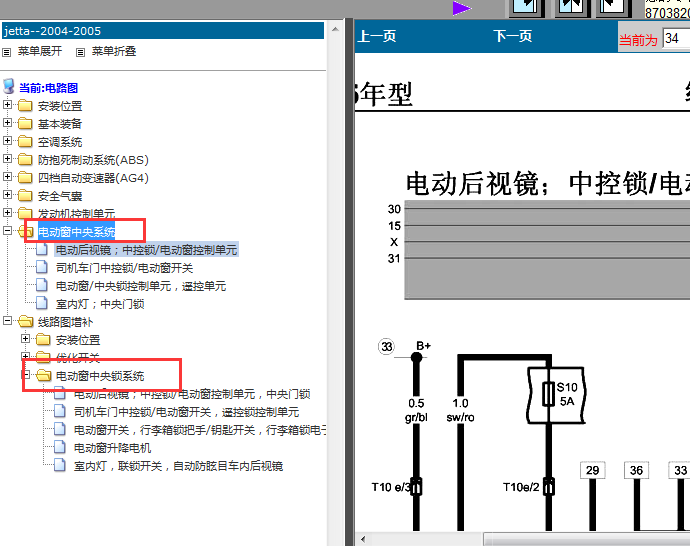Click the folder icon of top-level 安装位置
Image resolution: width=690 pixels, height=546 pixels.
[25, 106]
